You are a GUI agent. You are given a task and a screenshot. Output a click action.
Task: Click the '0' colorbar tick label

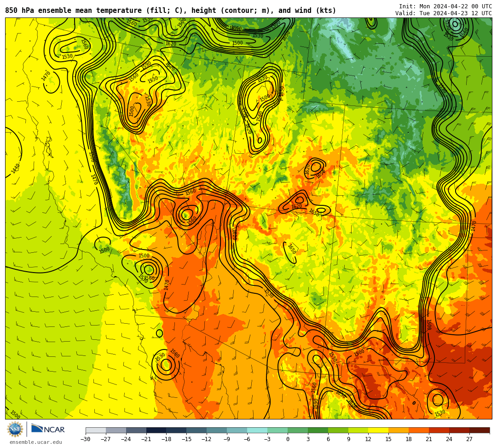point(288,439)
